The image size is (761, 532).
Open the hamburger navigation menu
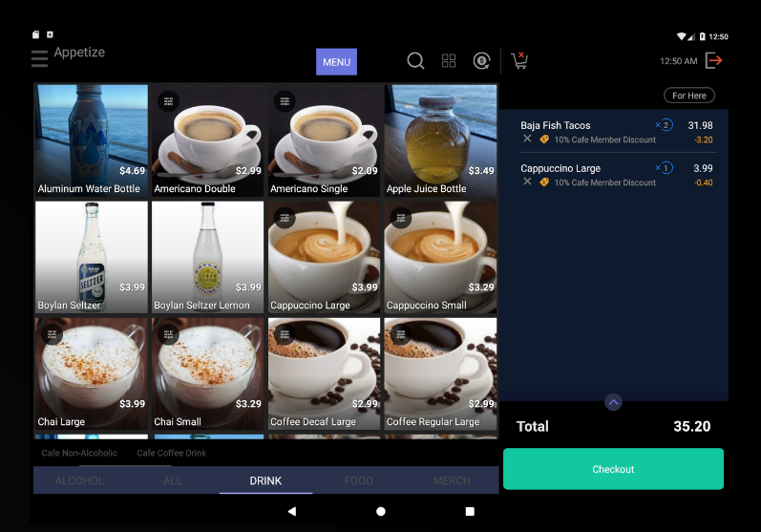click(x=39, y=59)
